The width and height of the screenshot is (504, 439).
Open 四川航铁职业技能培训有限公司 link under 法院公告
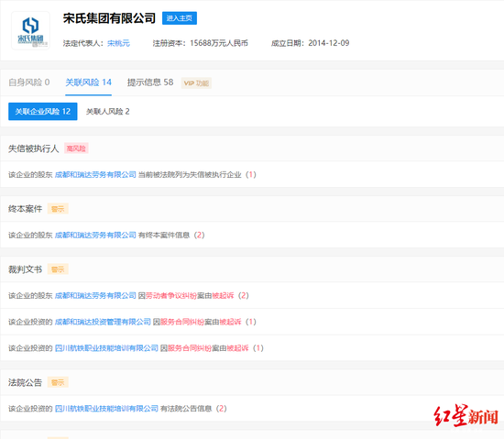106,409
